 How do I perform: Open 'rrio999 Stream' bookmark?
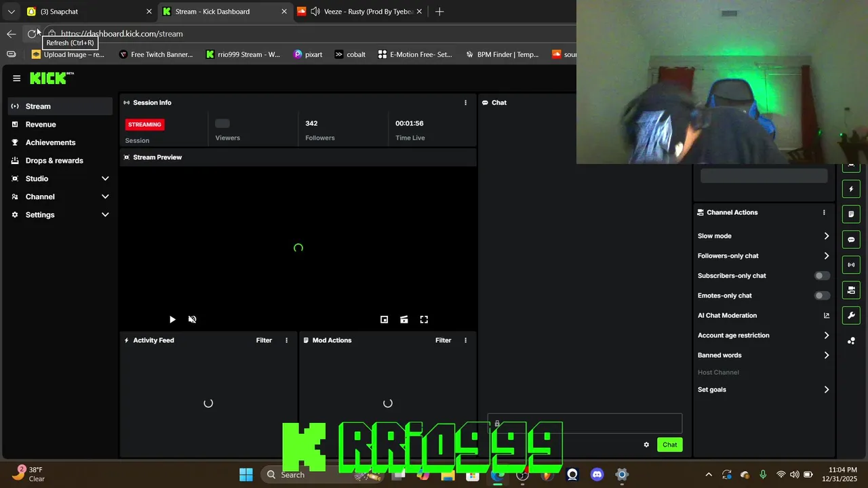pos(243,54)
